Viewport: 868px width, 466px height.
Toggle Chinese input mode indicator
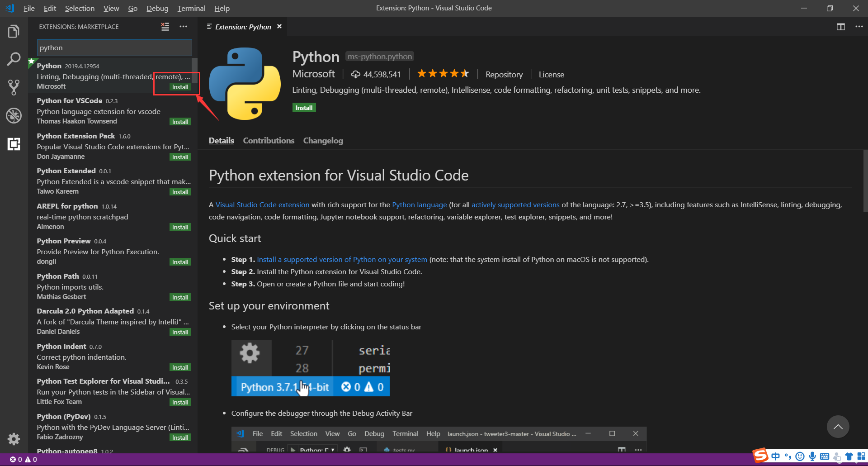(x=776, y=456)
